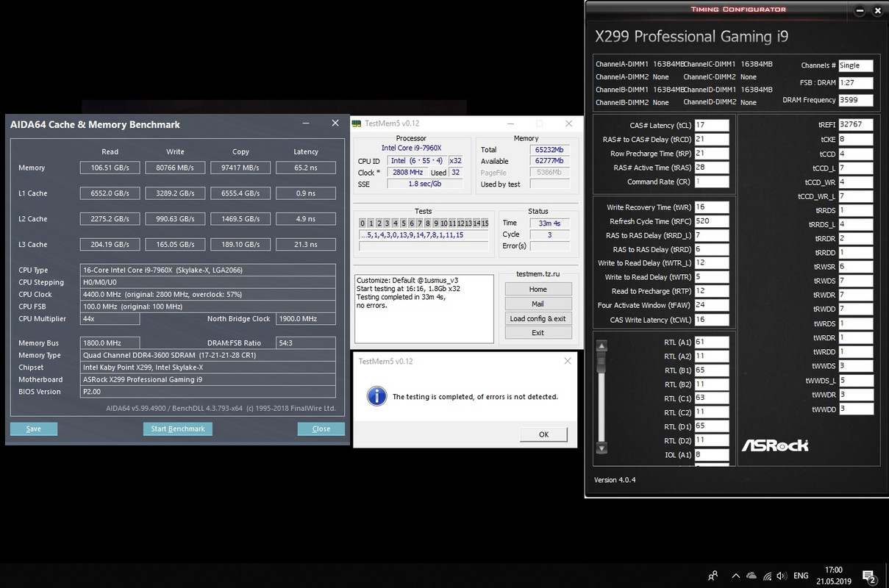Click the L1 Cache Read value 6552.0 GB/s
889x588 pixels.
tap(110, 193)
